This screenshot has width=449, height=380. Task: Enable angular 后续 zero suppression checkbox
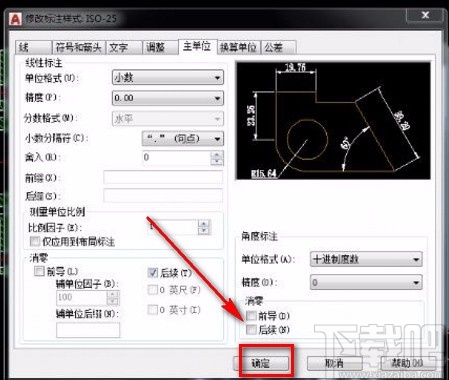[x=251, y=330]
